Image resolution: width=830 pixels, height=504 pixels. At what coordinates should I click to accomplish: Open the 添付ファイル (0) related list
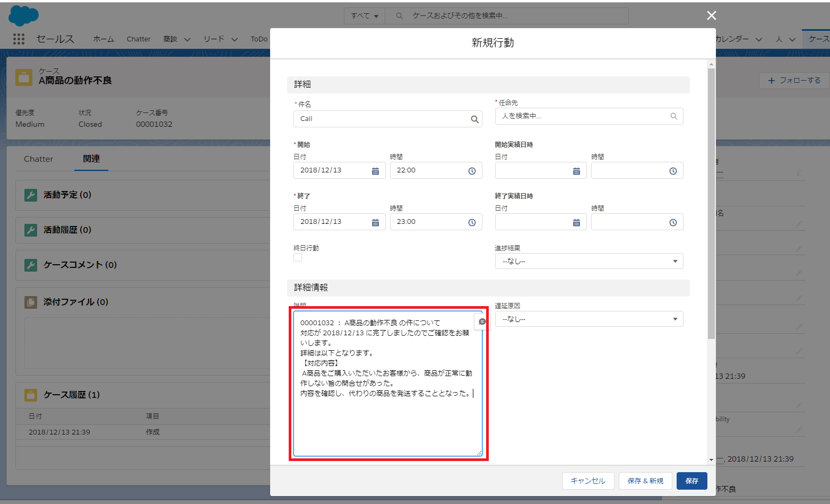pos(76,302)
